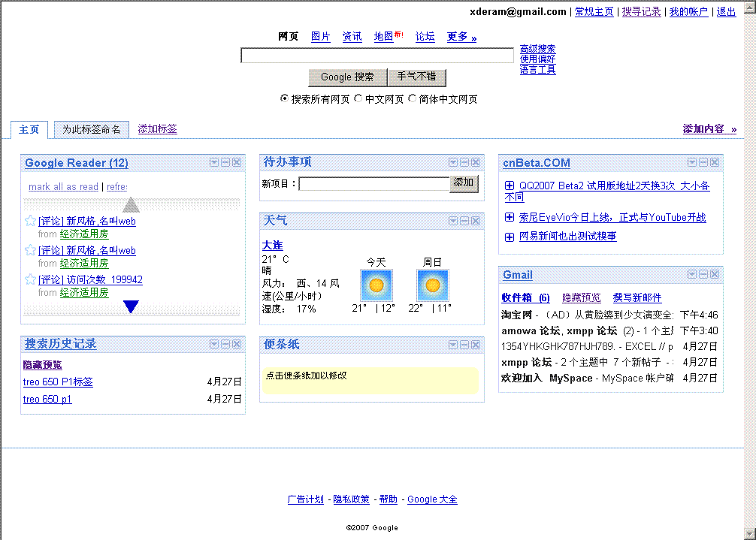Open dropdown menu on Gmail widget

coord(692,274)
